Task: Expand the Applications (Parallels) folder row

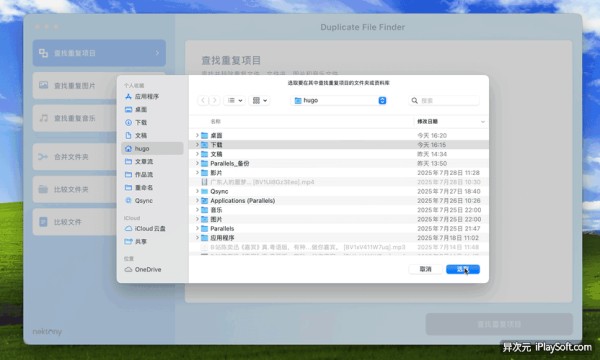Action: tap(197, 200)
